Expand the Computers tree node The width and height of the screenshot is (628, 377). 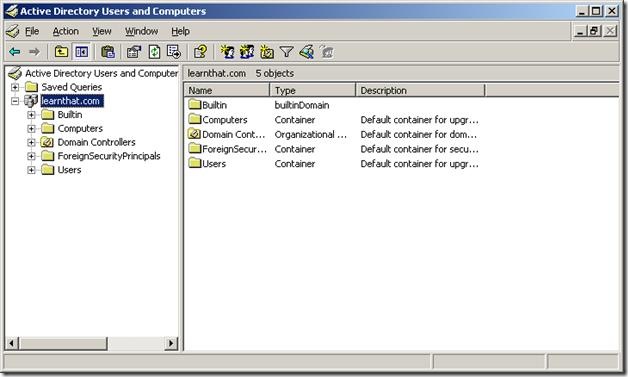point(31,129)
